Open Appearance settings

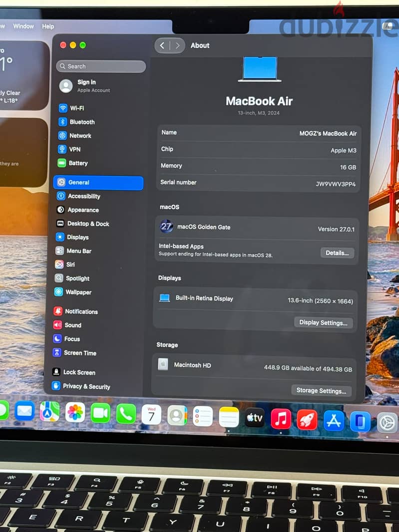[78, 210]
